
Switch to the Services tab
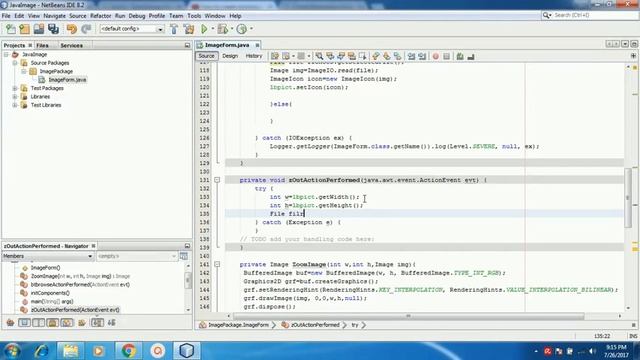(72, 45)
